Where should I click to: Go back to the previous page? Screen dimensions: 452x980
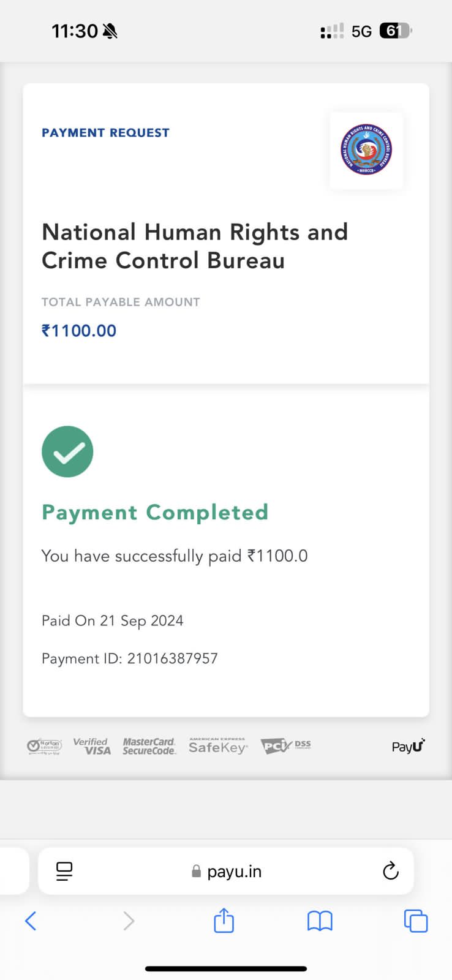click(31, 921)
